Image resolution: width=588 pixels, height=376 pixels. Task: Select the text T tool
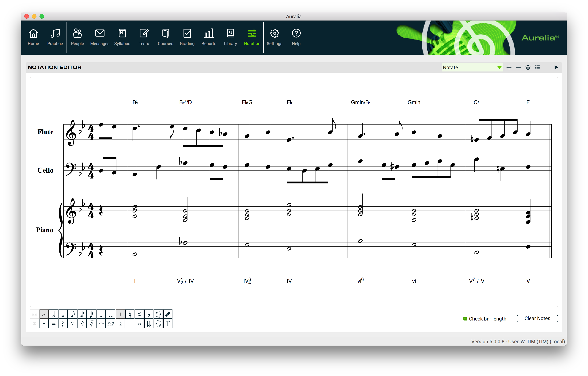point(168,324)
